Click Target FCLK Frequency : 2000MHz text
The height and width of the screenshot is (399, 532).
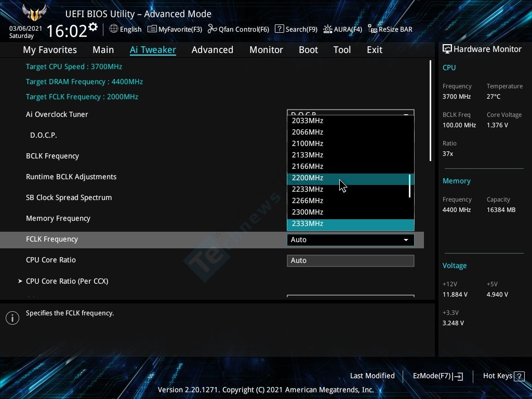pos(82,97)
